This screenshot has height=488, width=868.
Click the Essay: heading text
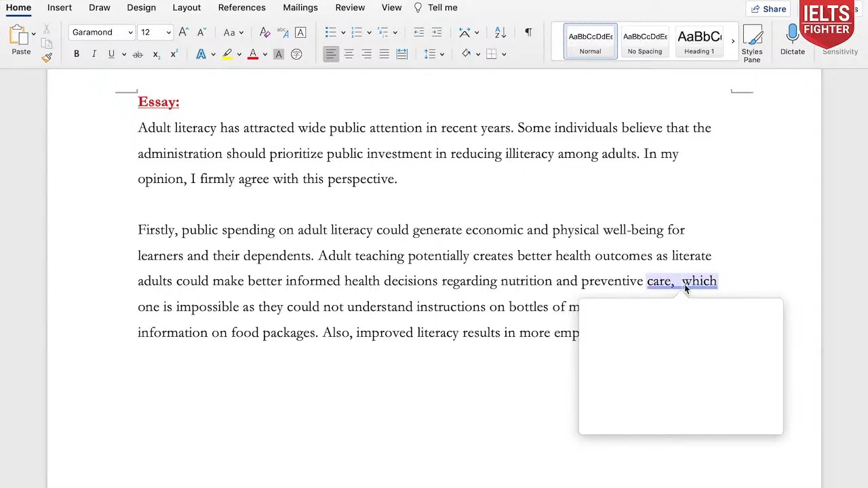(x=159, y=102)
